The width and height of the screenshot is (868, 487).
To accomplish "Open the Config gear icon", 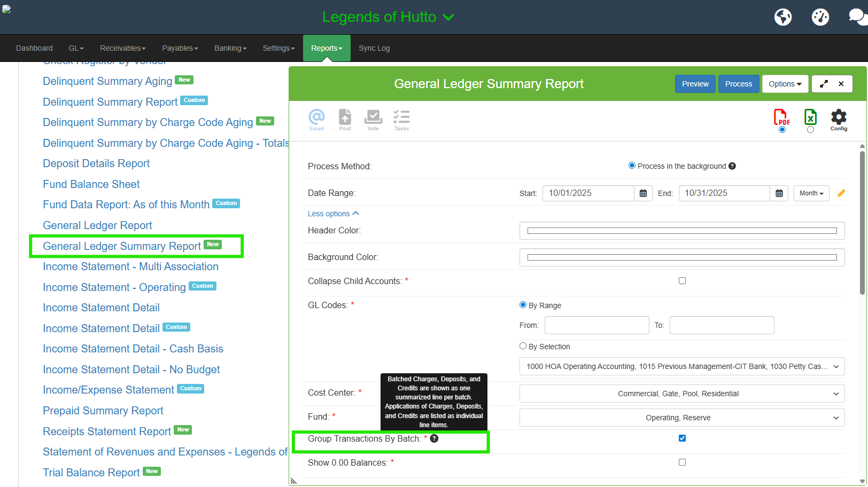I will click(839, 119).
